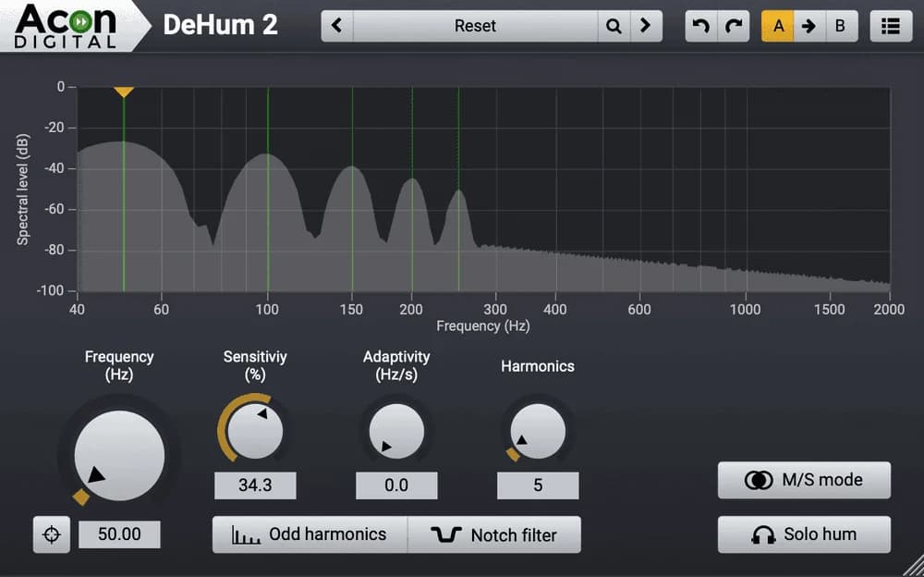Viewport: 924px width, 577px height.
Task: Click the Acon Digital logo
Action: pyautogui.click(x=67, y=26)
